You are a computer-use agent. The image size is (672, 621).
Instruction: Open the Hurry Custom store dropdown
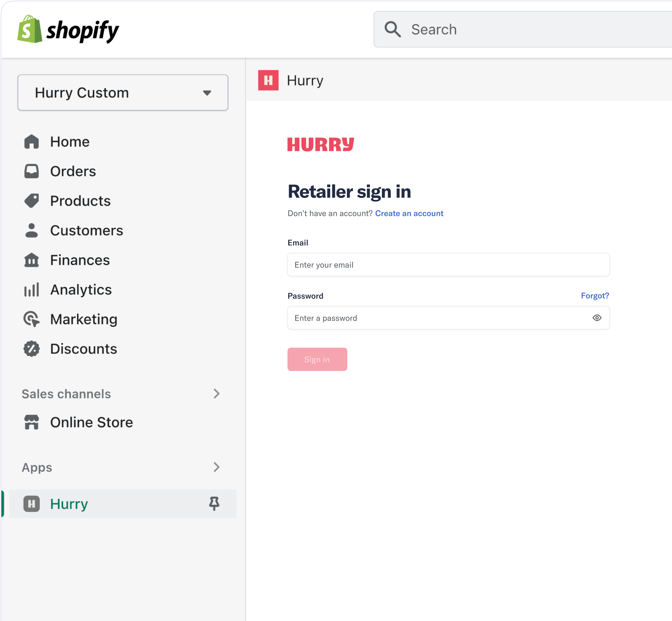(123, 92)
